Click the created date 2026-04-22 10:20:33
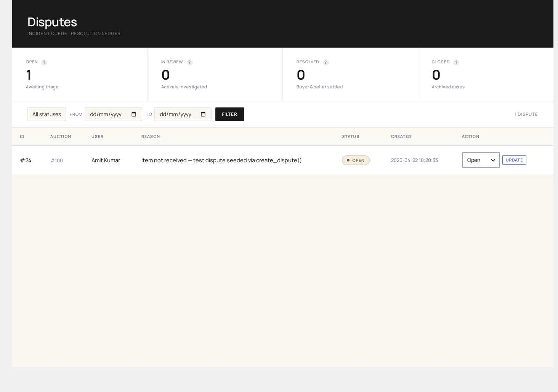 (414, 160)
